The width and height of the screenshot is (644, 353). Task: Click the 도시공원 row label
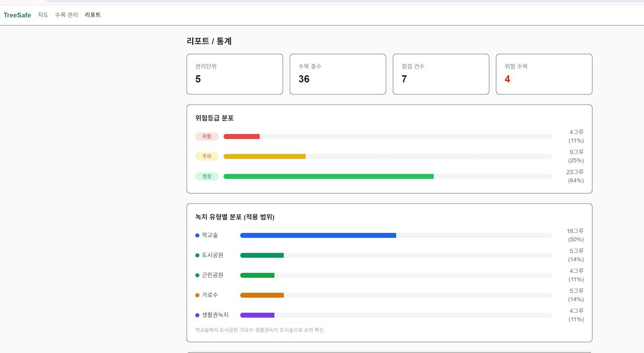[213, 255]
